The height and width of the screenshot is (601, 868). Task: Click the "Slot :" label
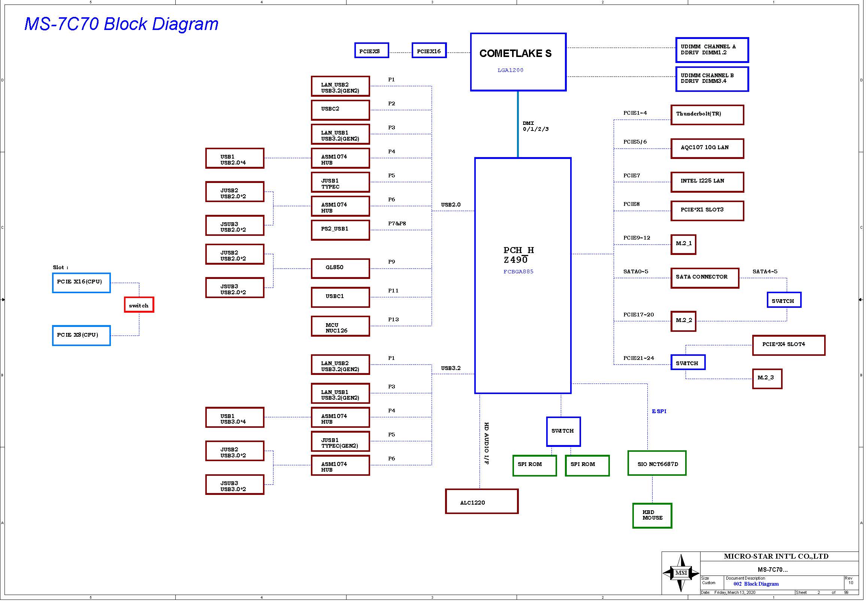pyautogui.click(x=60, y=267)
